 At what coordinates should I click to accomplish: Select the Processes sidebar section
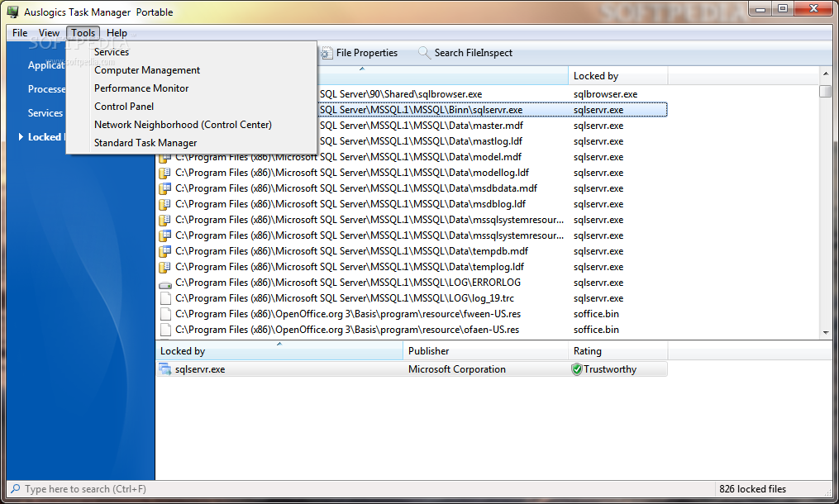coord(46,88)
